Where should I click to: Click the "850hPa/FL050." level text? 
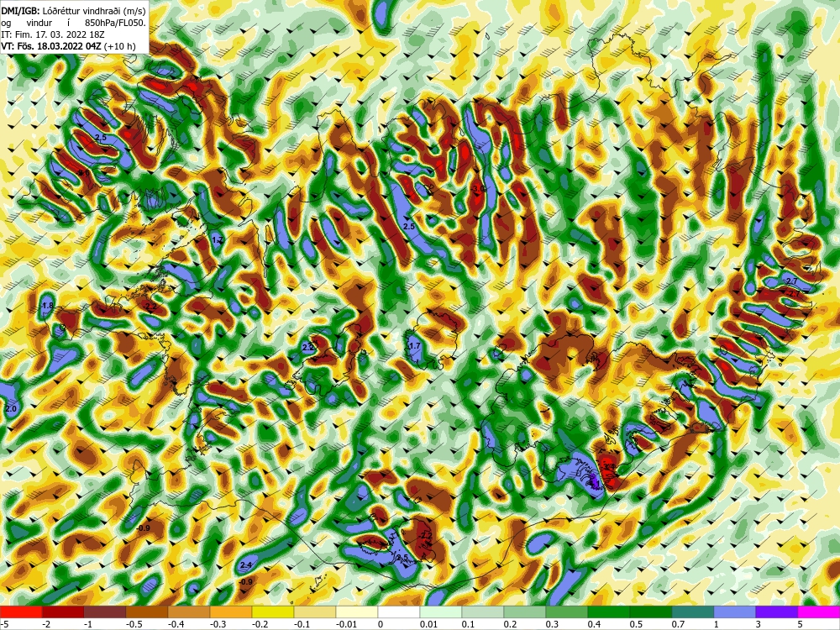[114, 23]
